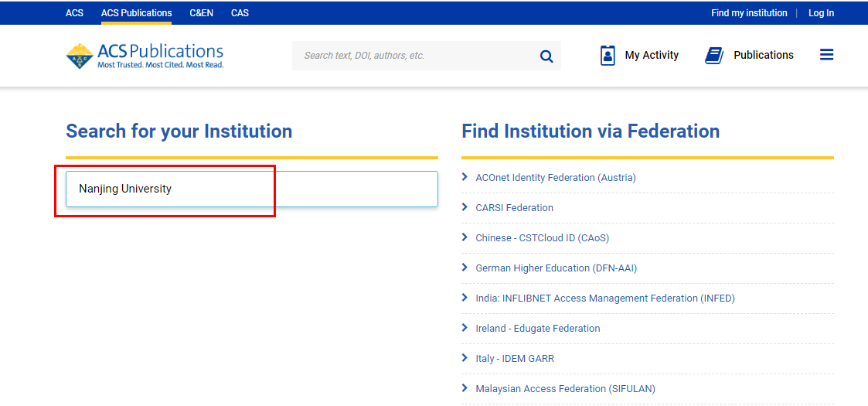Image resolution: width=868 pixels, height=406 pixels.
Task: Click the institution search field
Action: pyautogui.click(x=251, y=189)
